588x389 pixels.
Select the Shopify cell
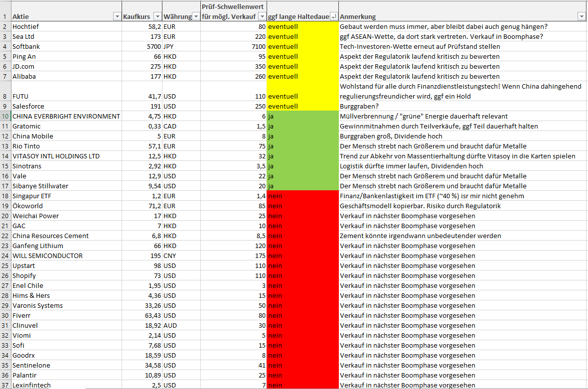(x=66, y=276)
